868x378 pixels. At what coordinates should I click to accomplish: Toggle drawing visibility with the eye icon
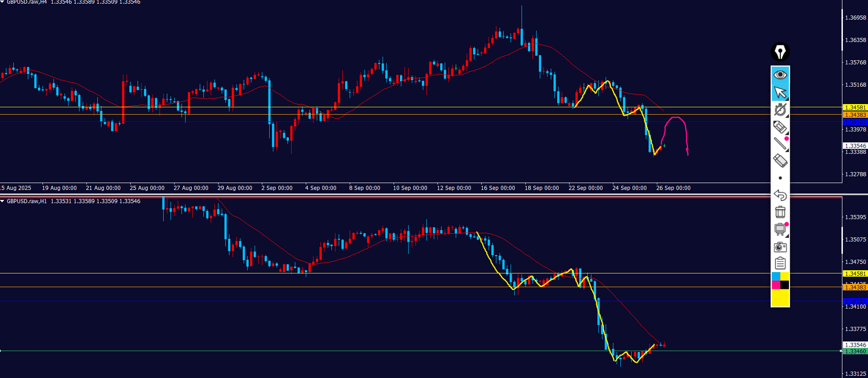780,74
